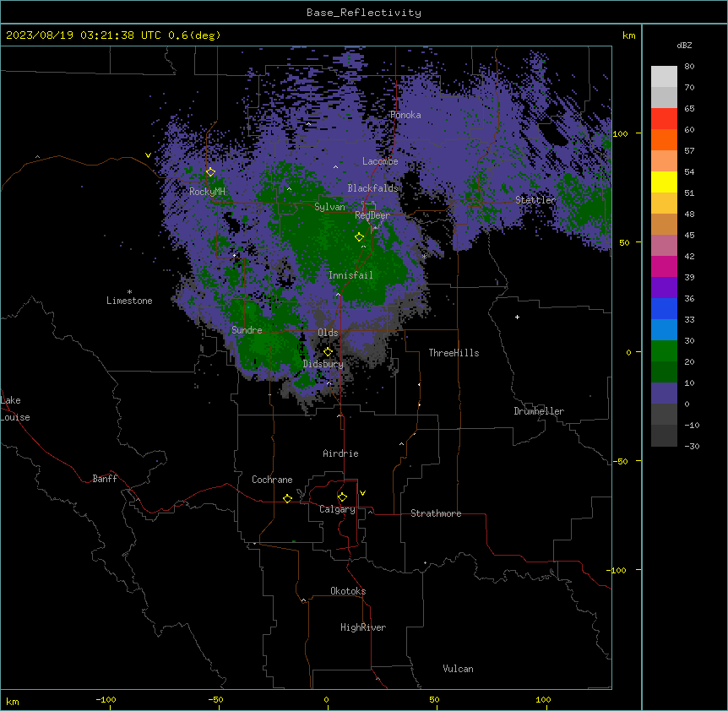Image resolution: width=728 pixels, height=711 pixels.
Task: Click the Drumheller label
Action: pos(539,411)
